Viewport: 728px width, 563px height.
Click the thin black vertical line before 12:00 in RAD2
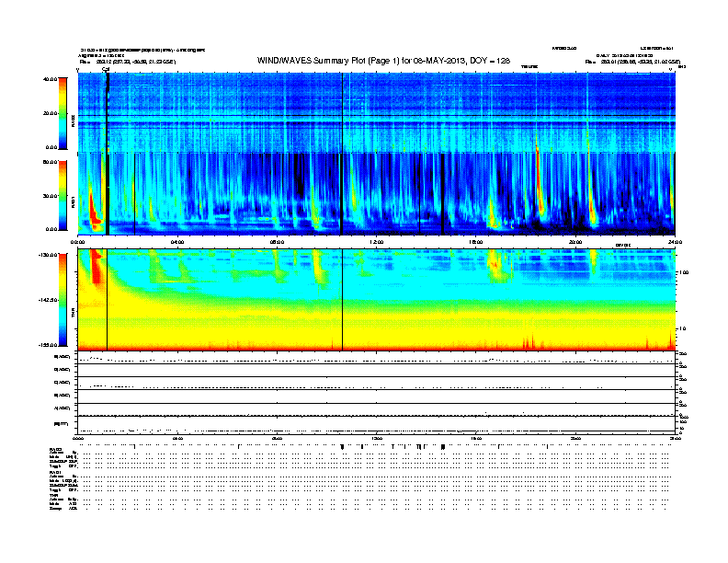(342, 112)
